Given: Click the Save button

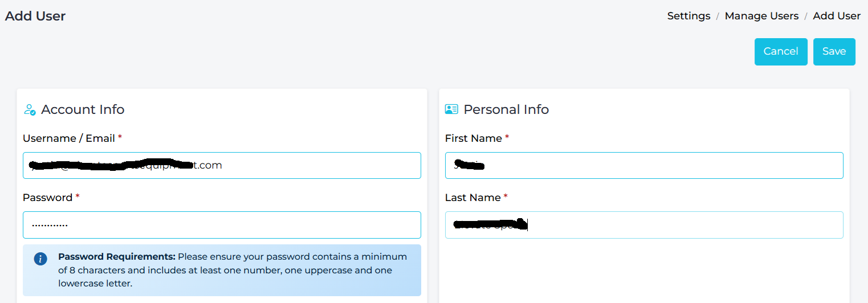Looking at the screenshot, I should coord(834,52).
